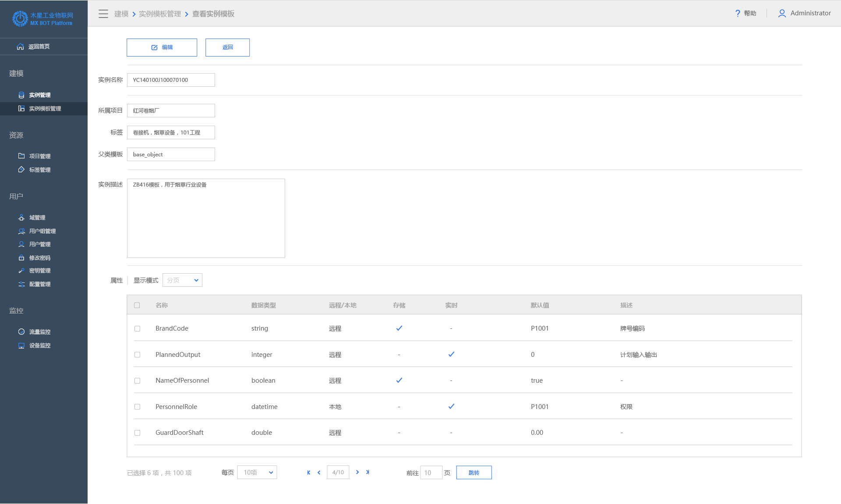This screenshot has height=504, width=841.
Task: Open 项目管理 in the sidebar
Action: 40,156
